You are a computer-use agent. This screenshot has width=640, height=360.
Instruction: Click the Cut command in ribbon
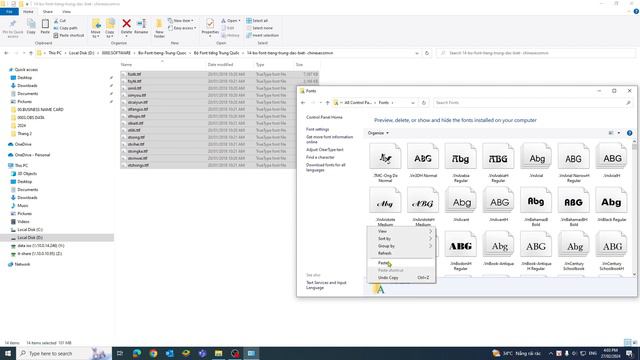60,20
